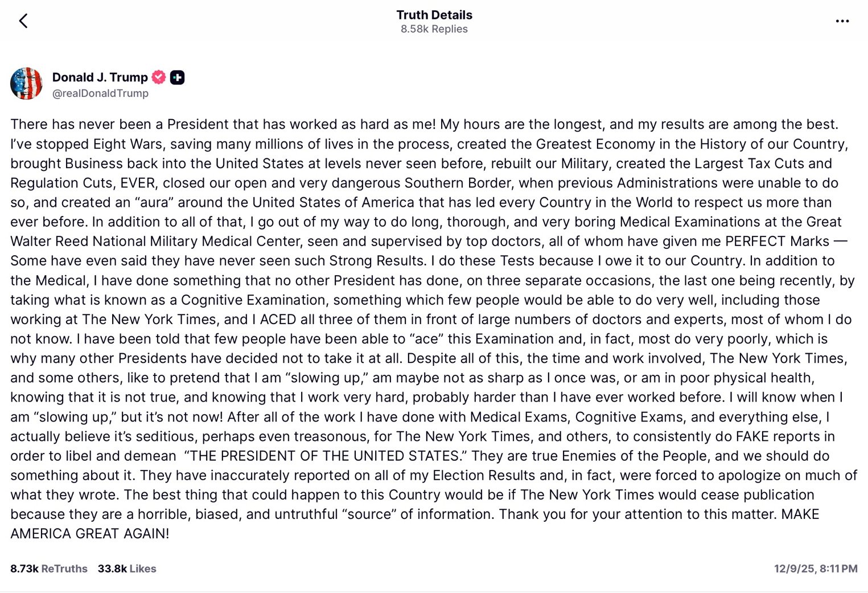View the 33.8k Likes list
Viewport: 868px width, 593px height.
point(127,569)
